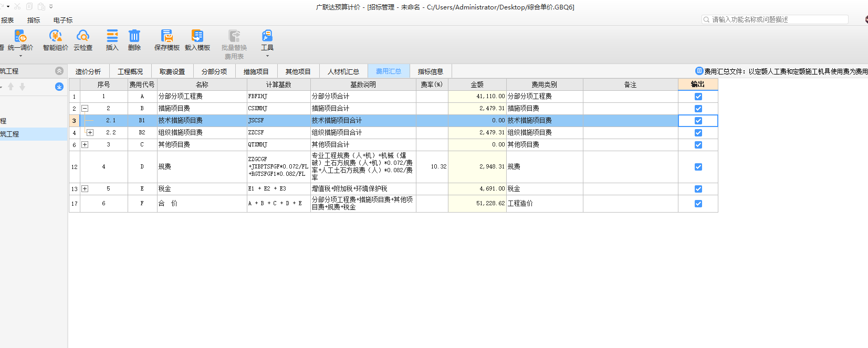Toggle output checkbox for 措施项目费 row
The height and width of the screenshot is (348, 868).
698,109
